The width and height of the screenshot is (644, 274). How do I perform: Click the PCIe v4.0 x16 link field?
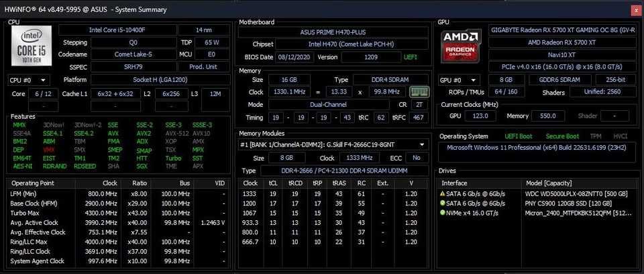(562, 66)
